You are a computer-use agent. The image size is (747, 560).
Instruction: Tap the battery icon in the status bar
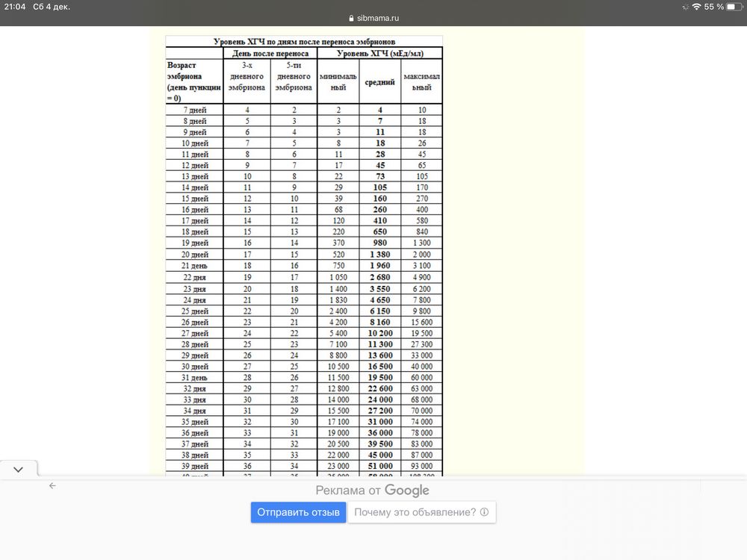[734, 7]
